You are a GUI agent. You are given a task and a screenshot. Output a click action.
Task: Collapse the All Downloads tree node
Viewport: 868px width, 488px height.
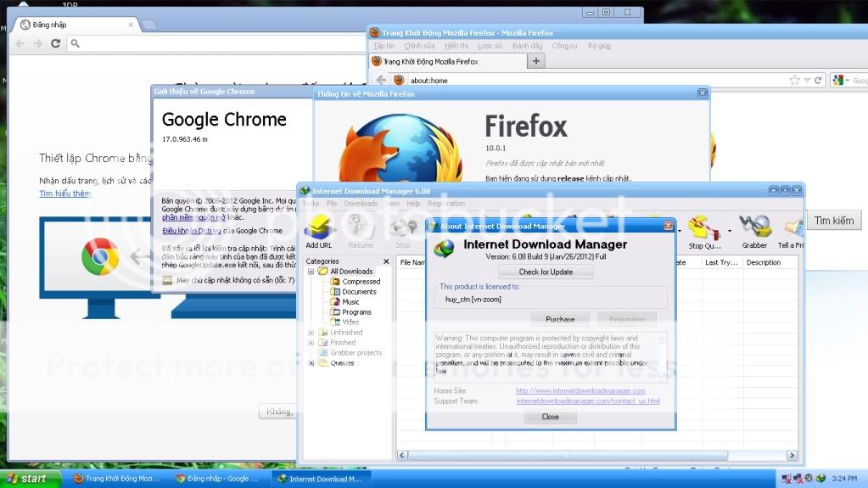(x=311, y=272)
